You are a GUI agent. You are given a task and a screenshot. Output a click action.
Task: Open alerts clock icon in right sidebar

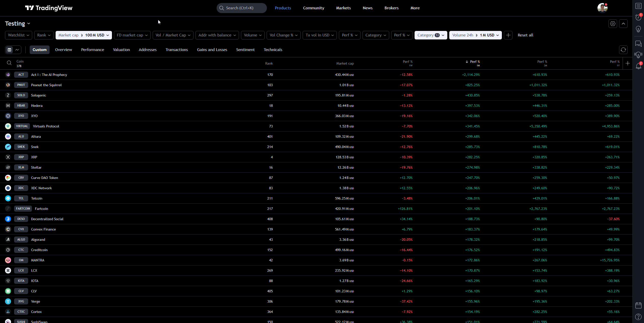(x=638, y=17)
